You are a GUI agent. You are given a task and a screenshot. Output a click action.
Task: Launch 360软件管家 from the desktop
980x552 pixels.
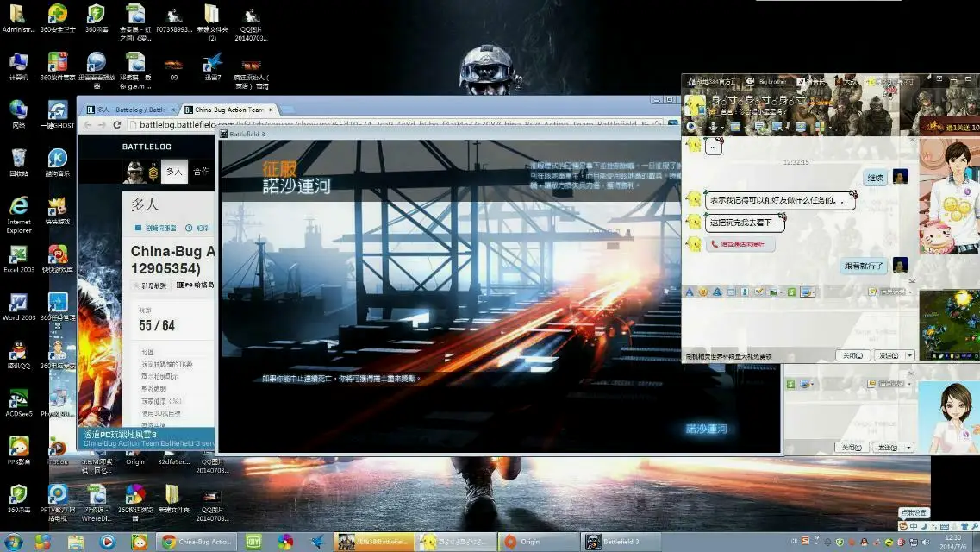[x=58, y=66]
